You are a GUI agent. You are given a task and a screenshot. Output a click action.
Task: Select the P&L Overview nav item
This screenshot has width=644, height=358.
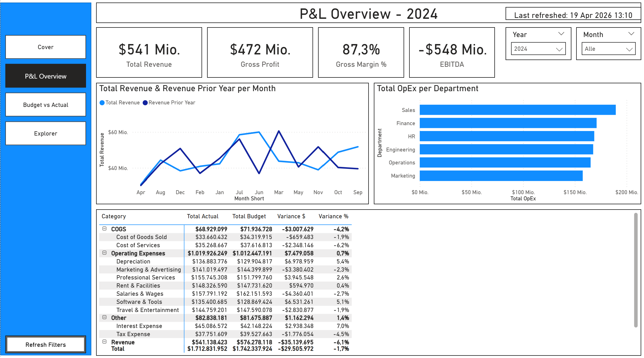45,76
